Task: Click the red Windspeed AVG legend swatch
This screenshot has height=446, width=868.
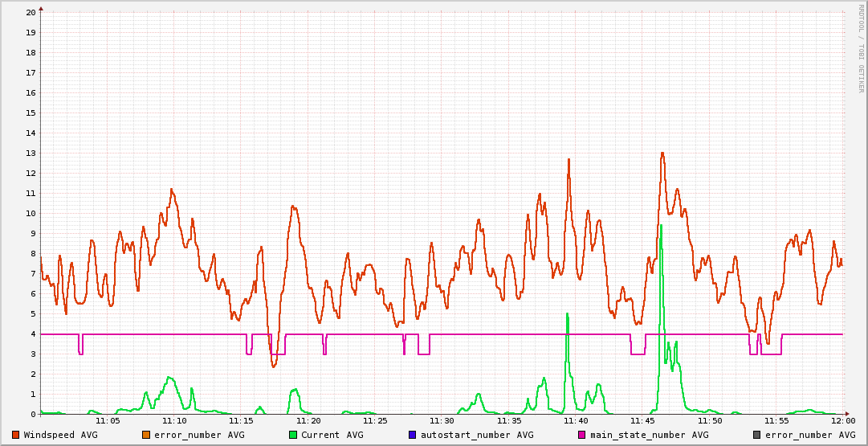Action: [15, 435]
